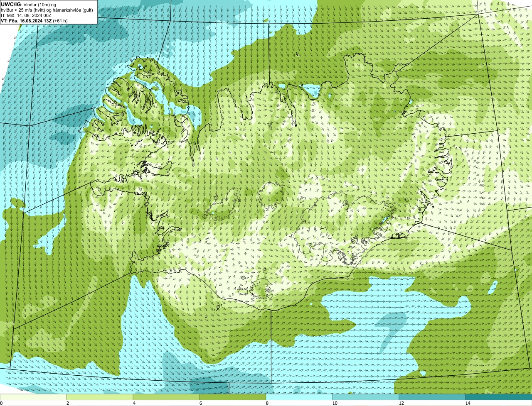532x406 pixels.
Task: Click the teal 12–14 m/s scale swatch
Action: tap(432, 397)
